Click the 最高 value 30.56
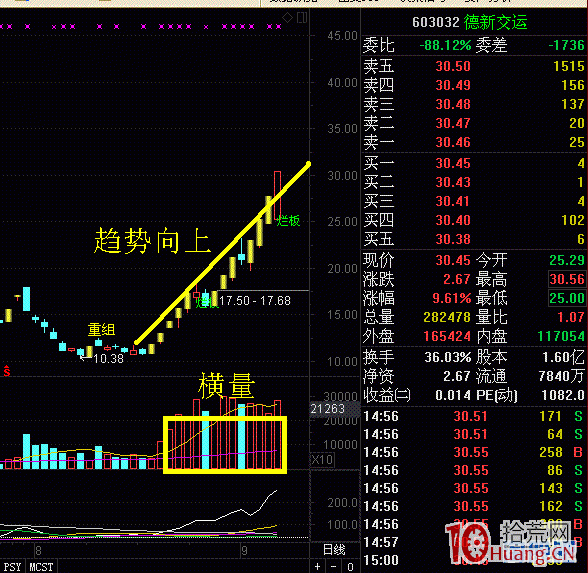Image resolution: width=588 pixels, height=573 pixels. (567, 279)
